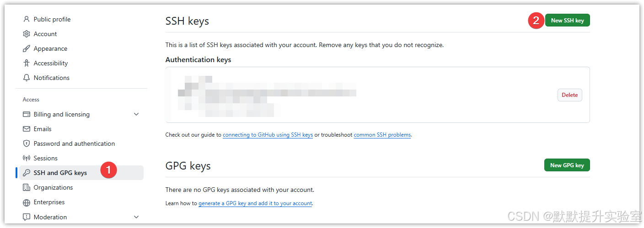Expand the Moderation section chevron
The width and height of the screenshot is (644, 228).
(136, 217)
